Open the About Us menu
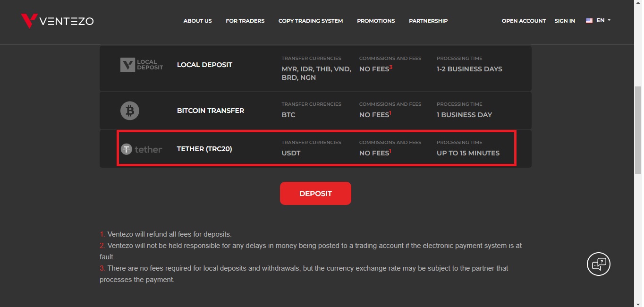644x307 pixels. tap(197, 21)
